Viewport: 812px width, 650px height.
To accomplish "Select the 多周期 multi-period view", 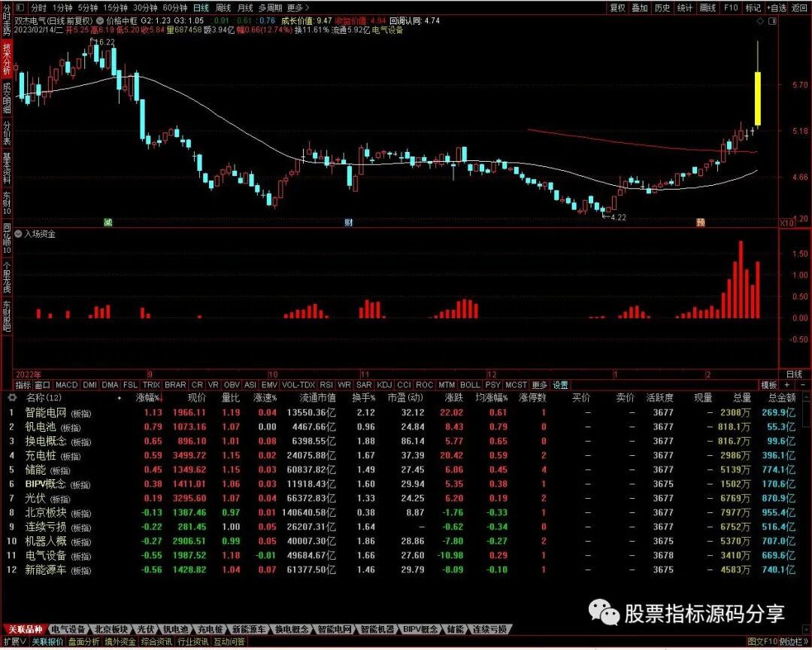I will pyautogui.click(x=271, y=8).
